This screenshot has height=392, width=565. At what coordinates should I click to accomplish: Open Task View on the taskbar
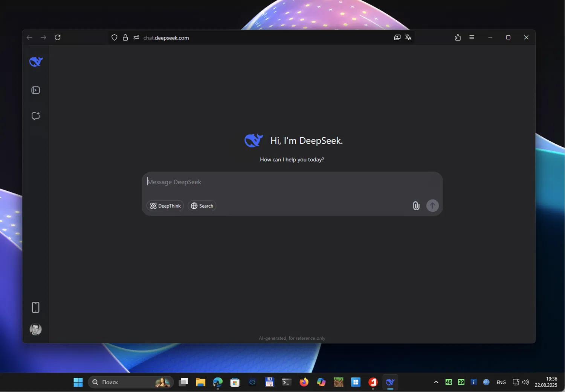(183, 382)
